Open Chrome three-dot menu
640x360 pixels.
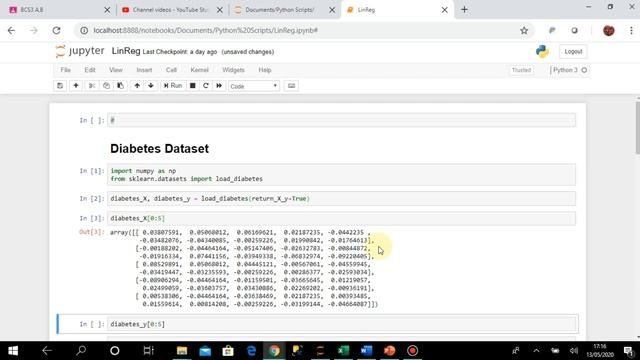[x=631, y=31]
